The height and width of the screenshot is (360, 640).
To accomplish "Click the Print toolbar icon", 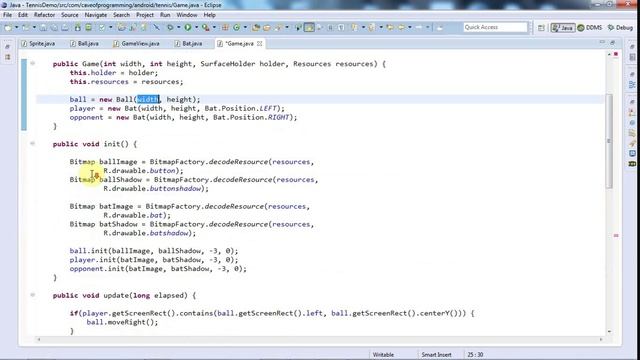I will (65, 28).
